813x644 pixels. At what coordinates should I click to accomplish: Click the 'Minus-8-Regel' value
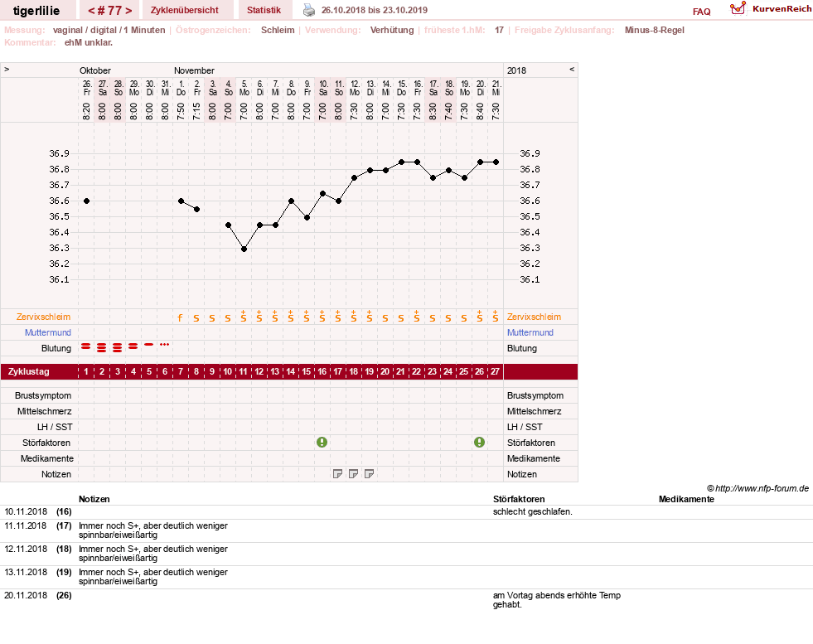[655, 30]
